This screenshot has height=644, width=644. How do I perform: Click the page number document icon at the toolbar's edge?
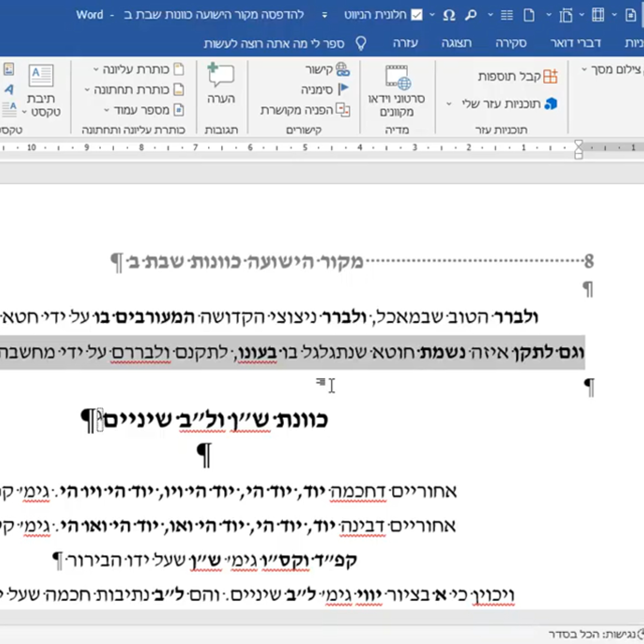click(630, 15)
